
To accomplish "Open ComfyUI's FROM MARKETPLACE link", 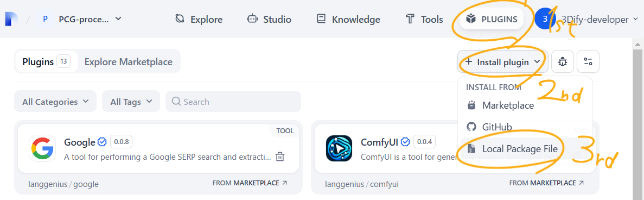I will [546, 183].
